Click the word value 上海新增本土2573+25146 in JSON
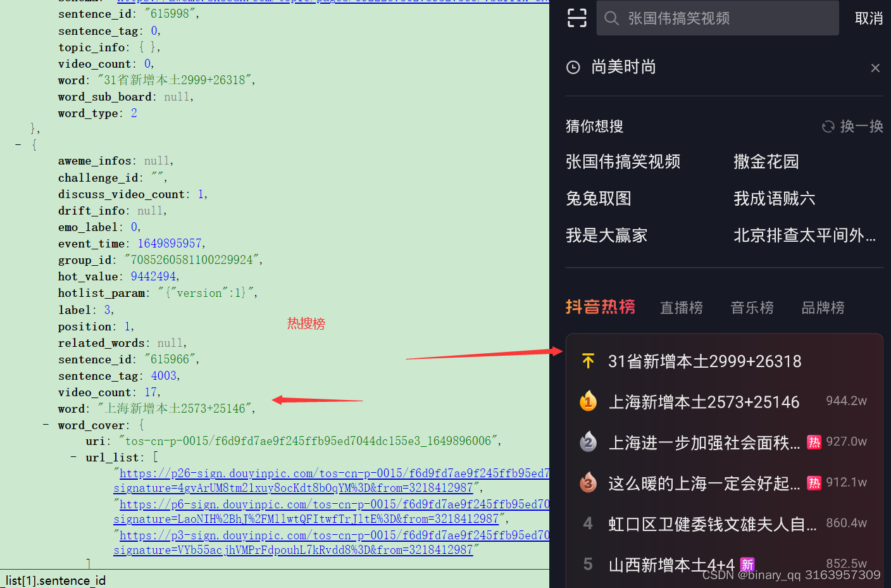Viewport: 891px width, 588px height. tap(175, 409)
